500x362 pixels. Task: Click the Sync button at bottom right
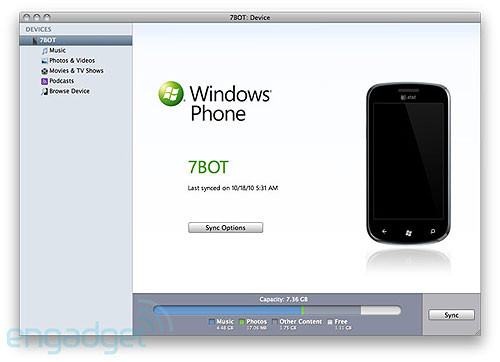click(451, 315)
